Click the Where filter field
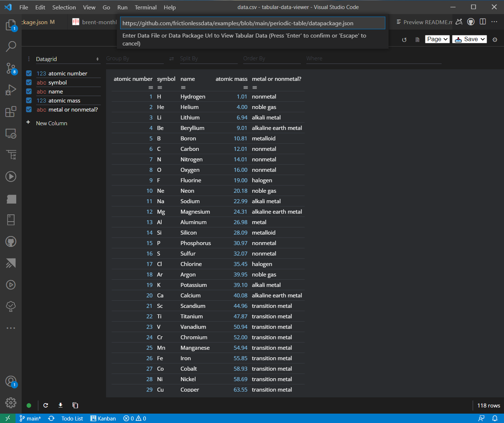 click(x=374, y=58)
